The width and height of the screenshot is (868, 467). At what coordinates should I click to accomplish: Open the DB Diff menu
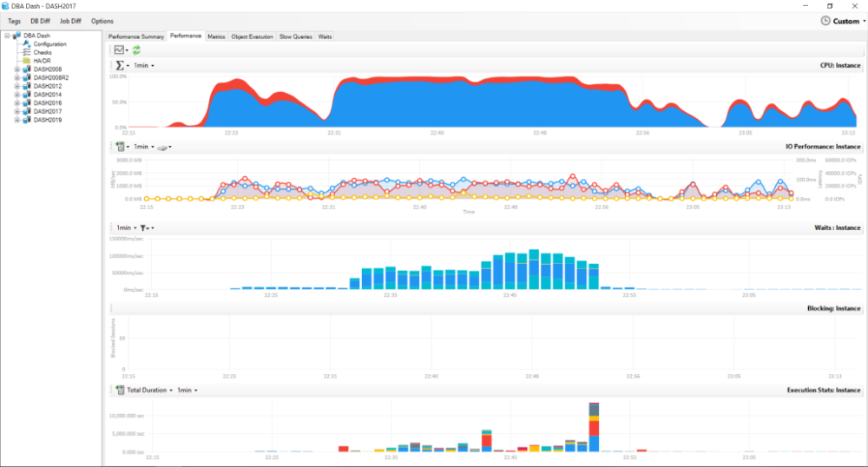(40, 21)
